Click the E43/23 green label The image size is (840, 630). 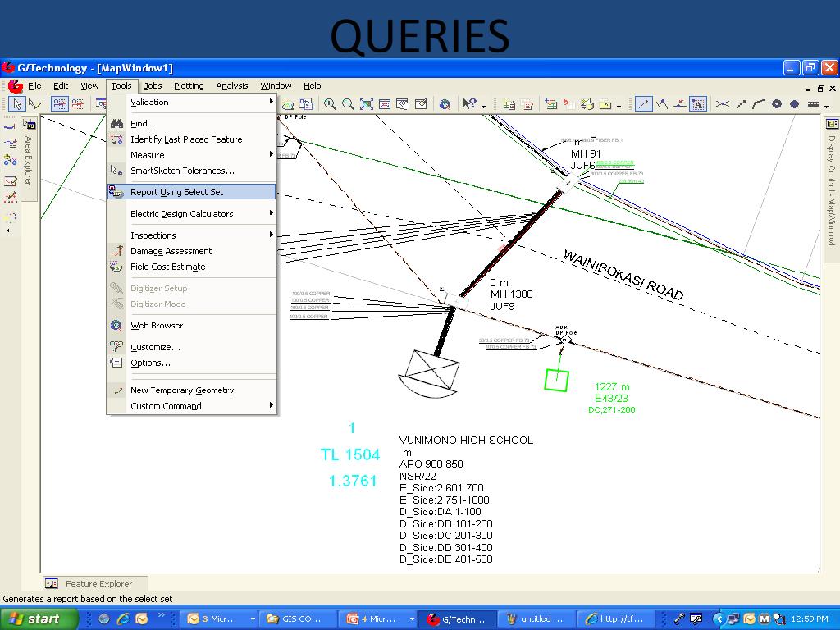click(x=611, y=398)
